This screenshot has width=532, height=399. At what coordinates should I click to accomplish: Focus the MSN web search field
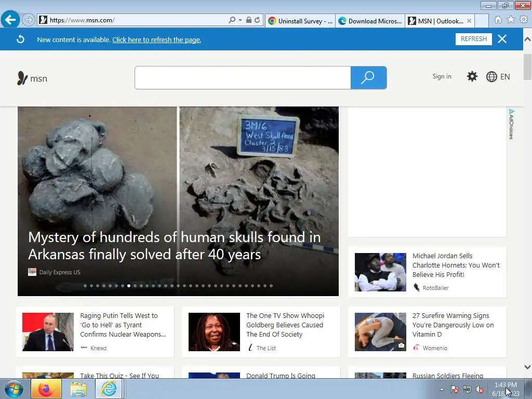tap(243, 78)
